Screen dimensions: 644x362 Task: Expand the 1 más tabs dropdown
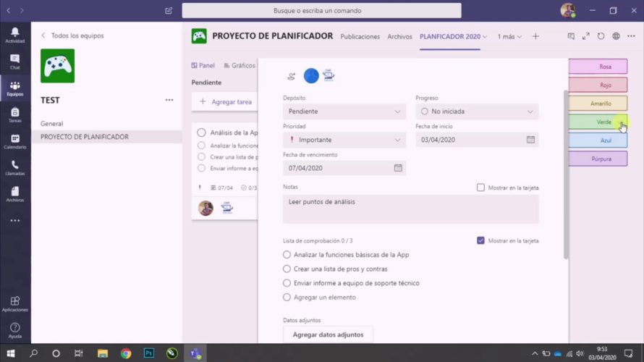(x=509, y=37)
